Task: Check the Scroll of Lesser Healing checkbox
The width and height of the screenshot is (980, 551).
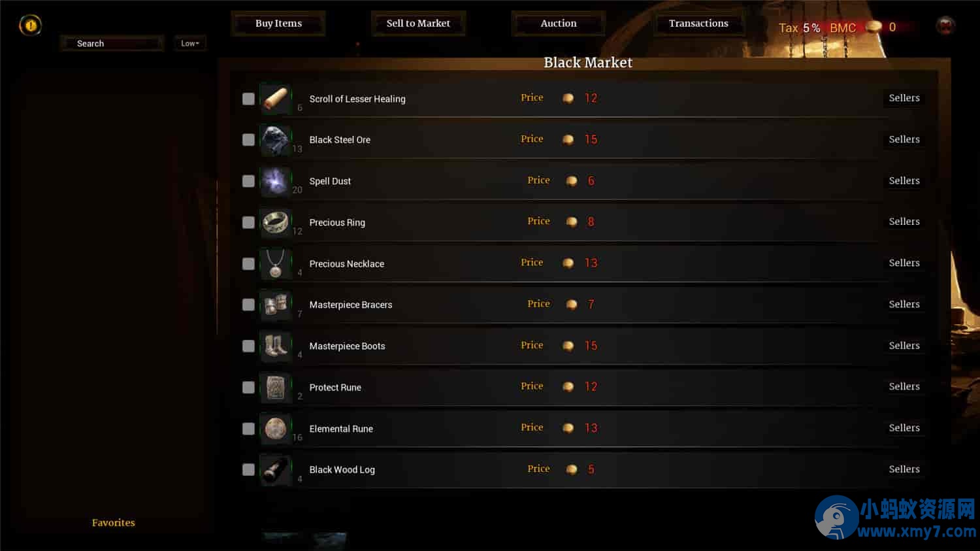Action: pos(248,99)
